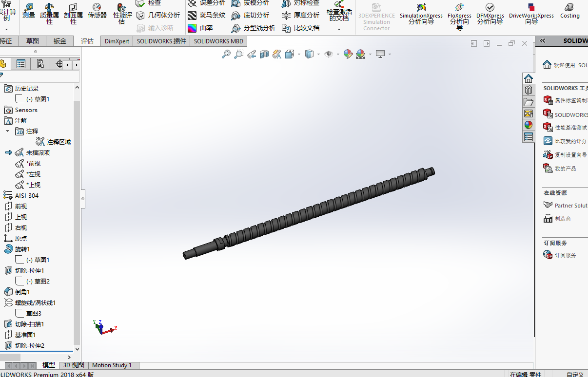Switch to the 模型 bottom tab
The height and width of the screenshot is (377, 588).
coord(49,365)
